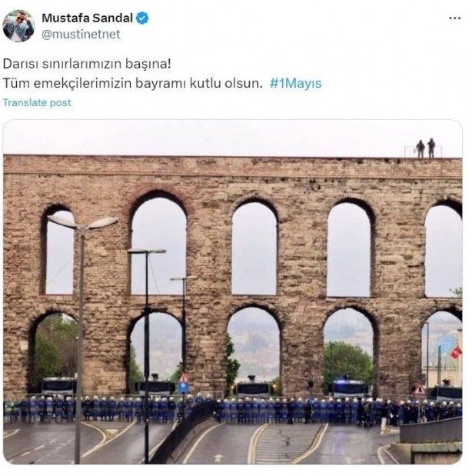Click the text 'Tüm emekçilerimizin bayramı kutlu olsun.'

pos(133,83)
